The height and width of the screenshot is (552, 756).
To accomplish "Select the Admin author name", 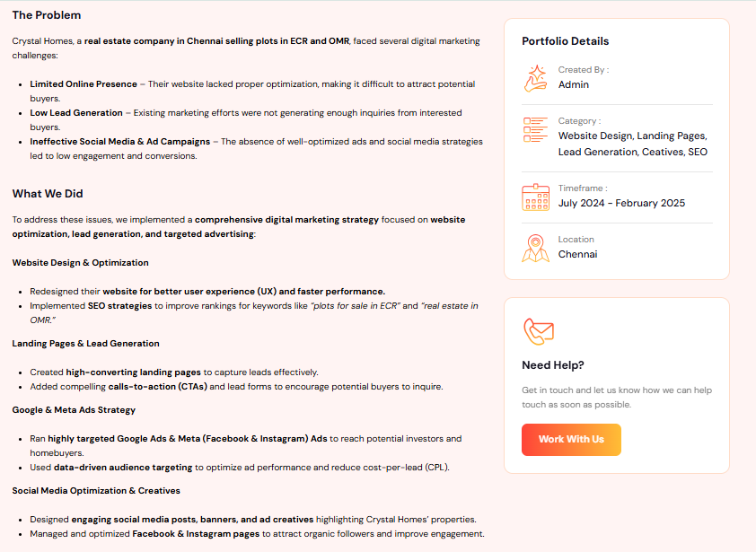I will click(x=573, y=84).
